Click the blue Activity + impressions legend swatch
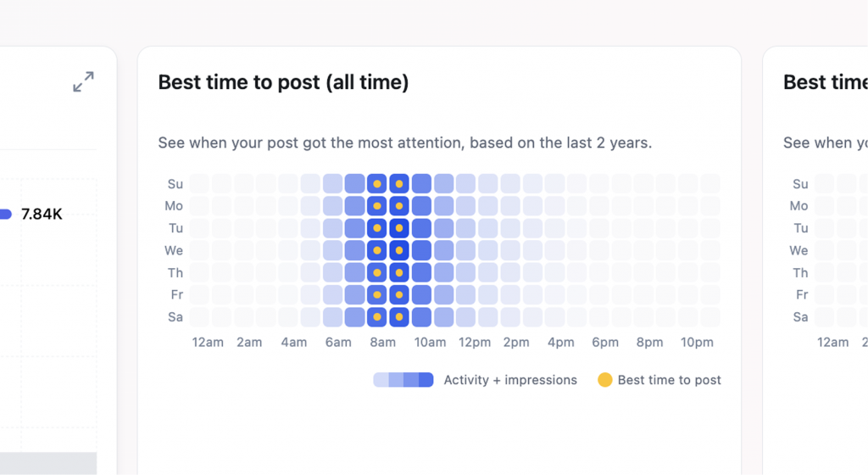This screenshot has width=868, height=475. pos(403,380)
